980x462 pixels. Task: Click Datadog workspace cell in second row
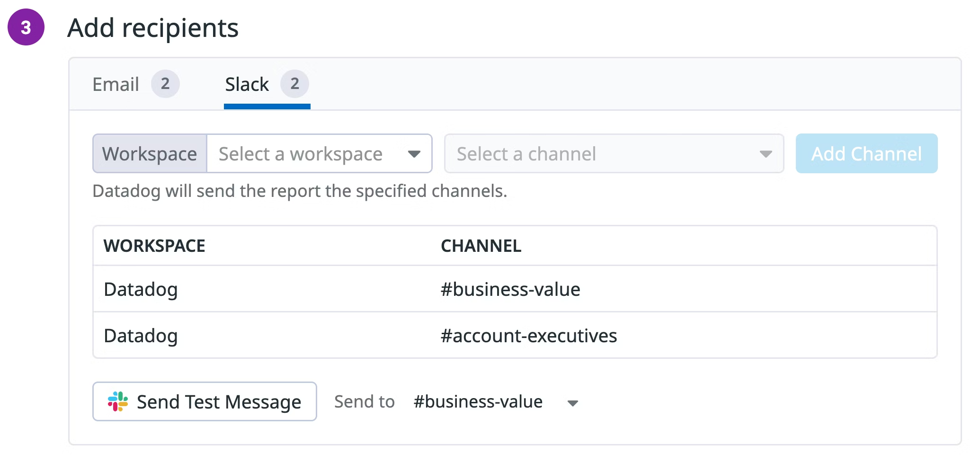point(141,336)
